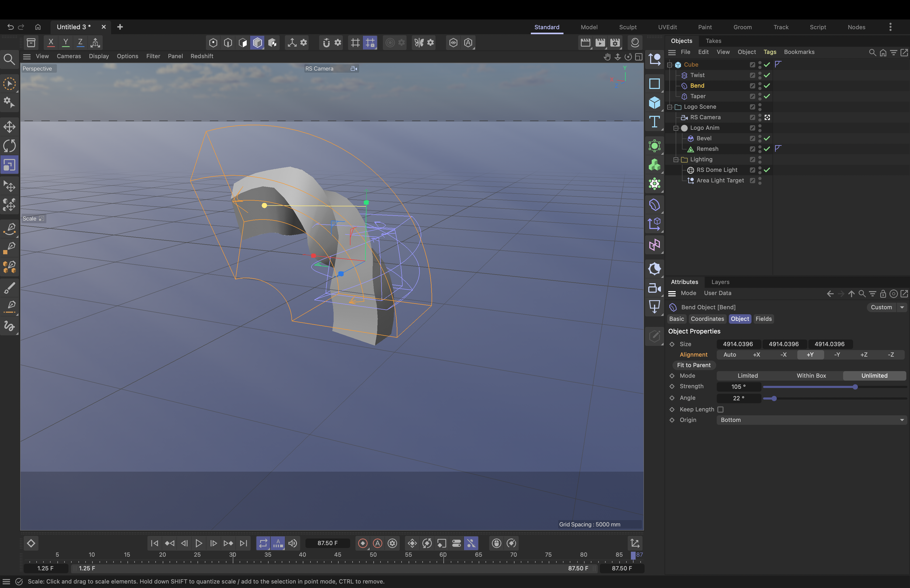This screenshot has height=588, width=910.
Task: Open Edit Render Settings icon
Action: [615, 42]
